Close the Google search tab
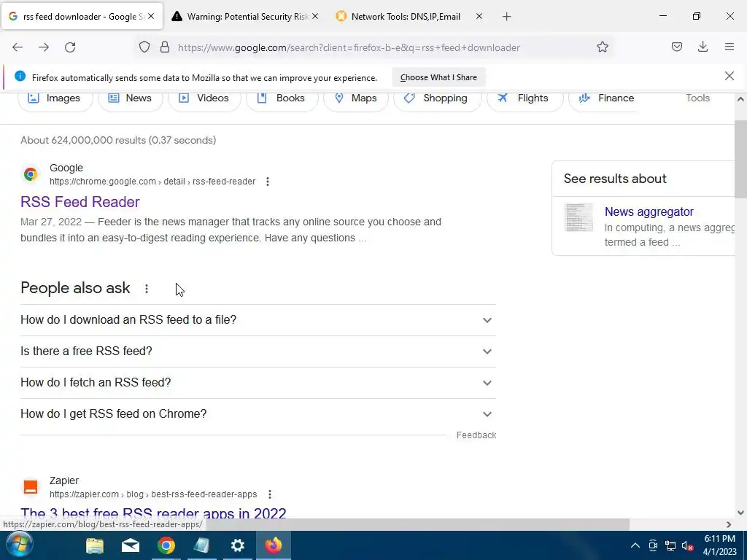The image size is (747, 560). tap(151, 16)
